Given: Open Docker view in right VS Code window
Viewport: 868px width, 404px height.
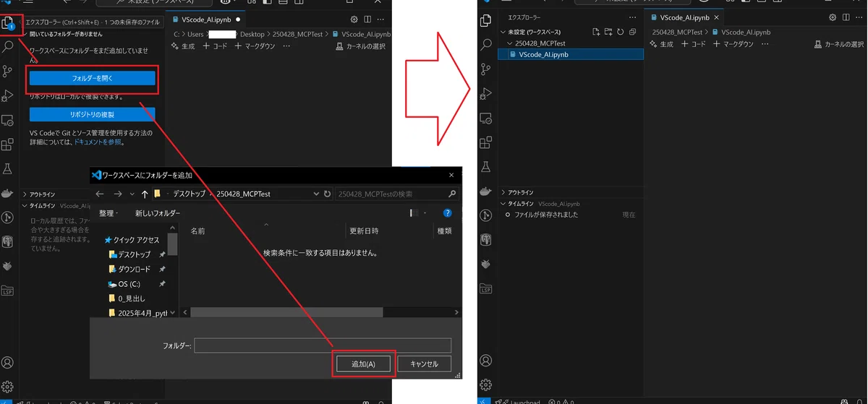Looking at the screenshot, I should tap(486, 191).
